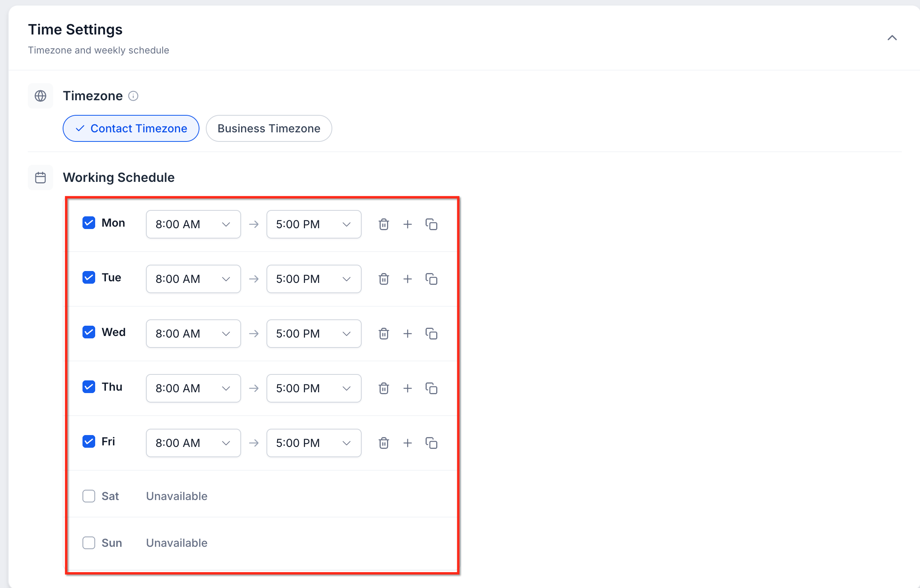Image resolution: width=920 pixels, height=588 pixels.
Task: Add another time slot to Tuesday
Action: (407, 279)
